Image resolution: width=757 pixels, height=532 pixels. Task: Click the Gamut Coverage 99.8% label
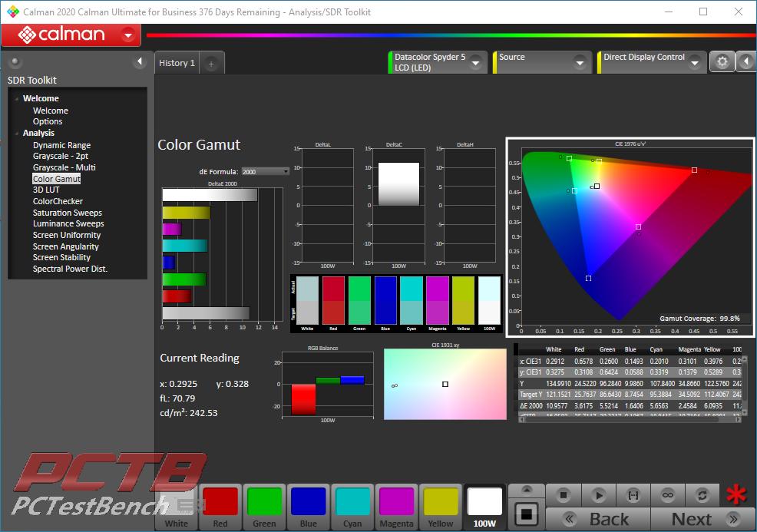pos(699,319)
